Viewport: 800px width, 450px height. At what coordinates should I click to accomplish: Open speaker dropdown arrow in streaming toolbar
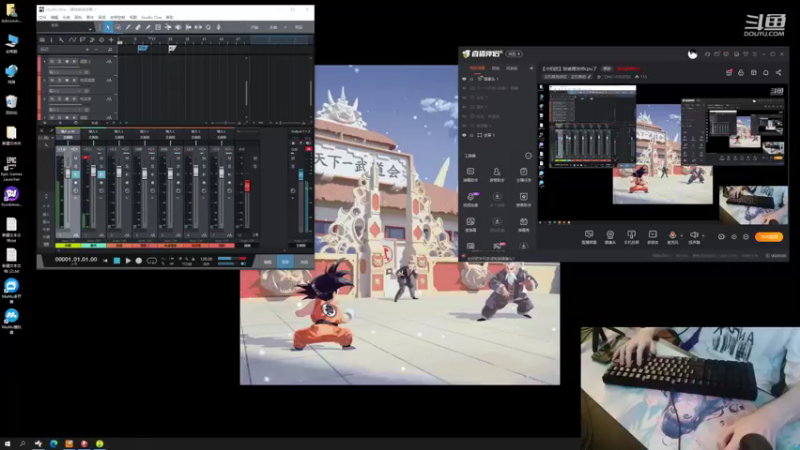coord(703,236)
